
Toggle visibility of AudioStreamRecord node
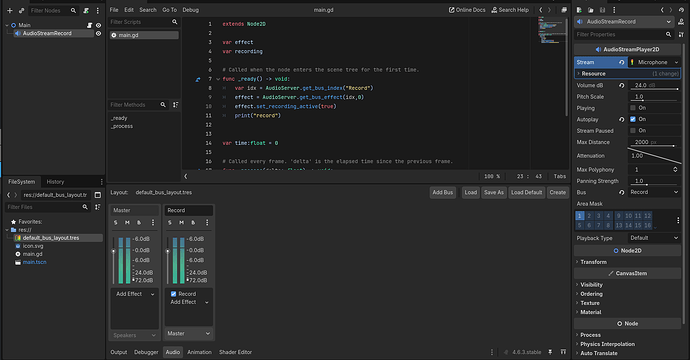point(99,33)
